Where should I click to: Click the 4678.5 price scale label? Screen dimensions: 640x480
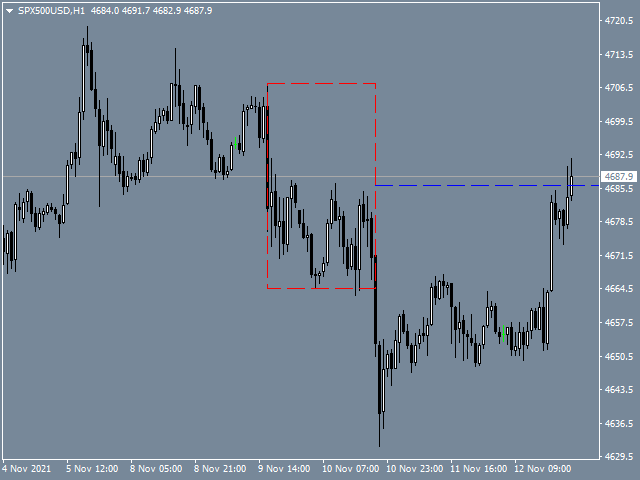[x=619, y=222]
